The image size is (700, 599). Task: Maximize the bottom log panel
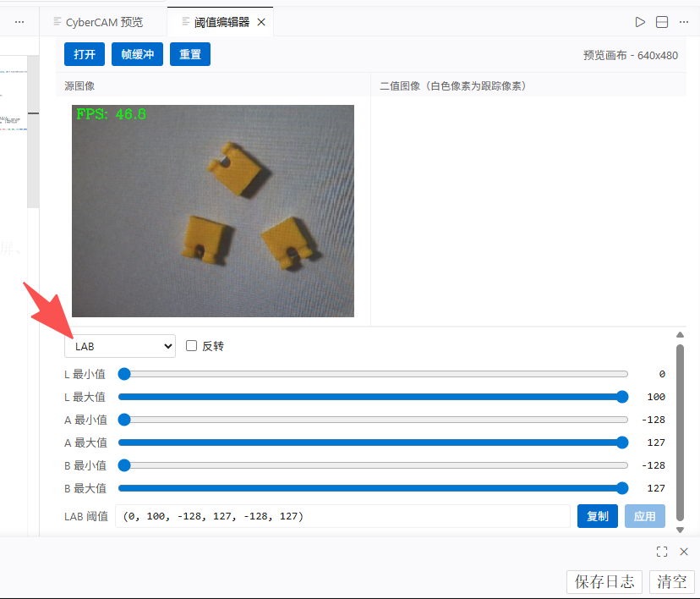(x=662, y=552)
